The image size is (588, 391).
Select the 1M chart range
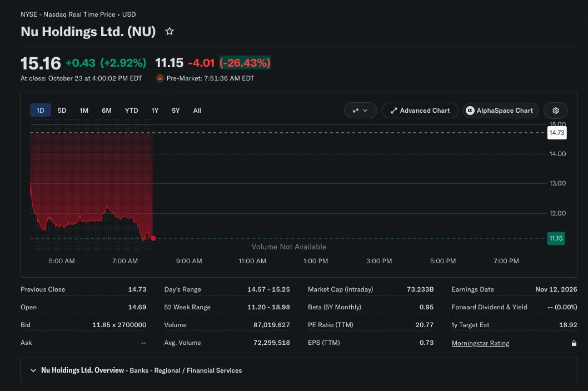[83, 111]
